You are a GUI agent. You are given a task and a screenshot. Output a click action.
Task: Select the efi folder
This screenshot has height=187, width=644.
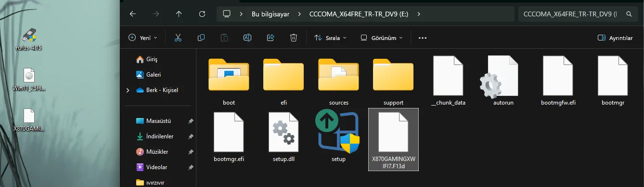click(283, 81)
